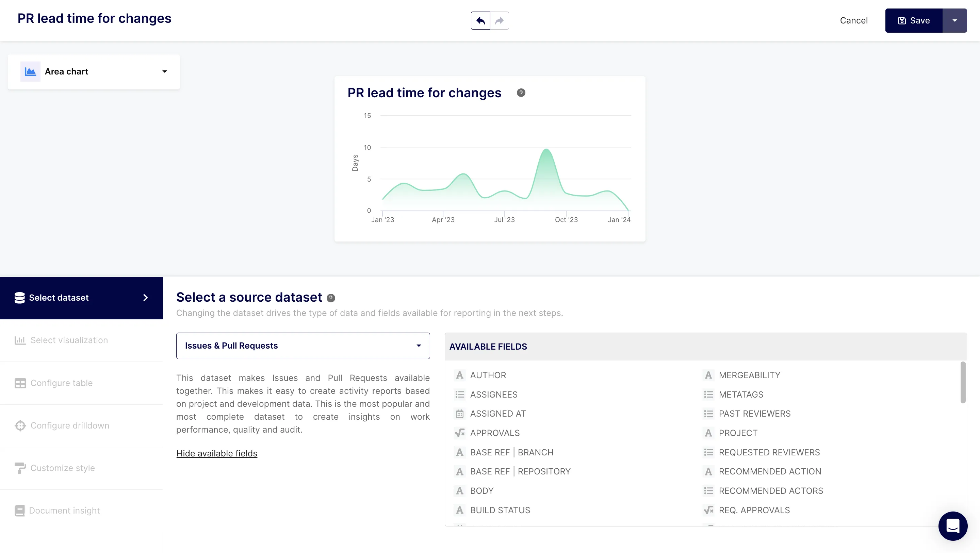Viewport: 980px width, 553px height.
Task: Click the Cancel button
Action: pyautogui.click(x=854, y=20)
